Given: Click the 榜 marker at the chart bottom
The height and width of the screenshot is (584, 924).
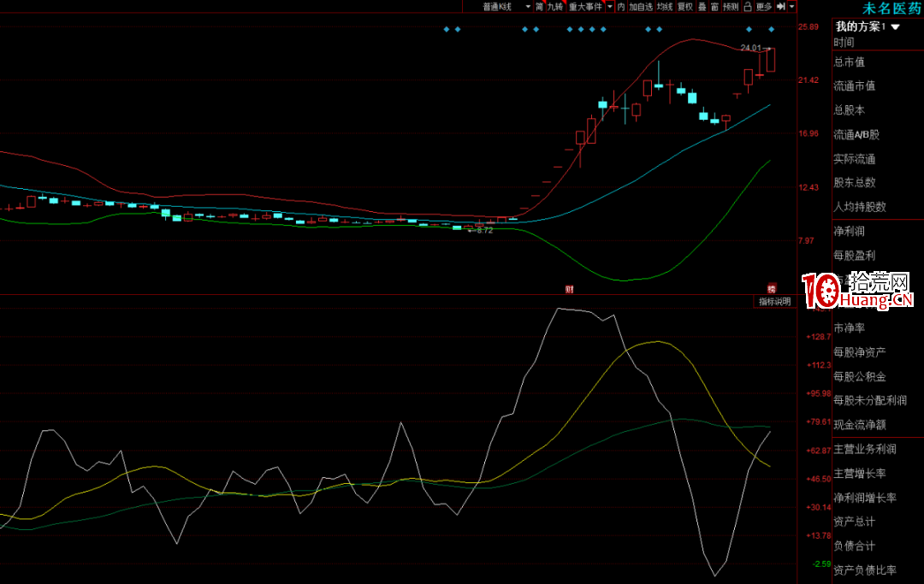Looking at the screenshot, I should coord(771,289).
